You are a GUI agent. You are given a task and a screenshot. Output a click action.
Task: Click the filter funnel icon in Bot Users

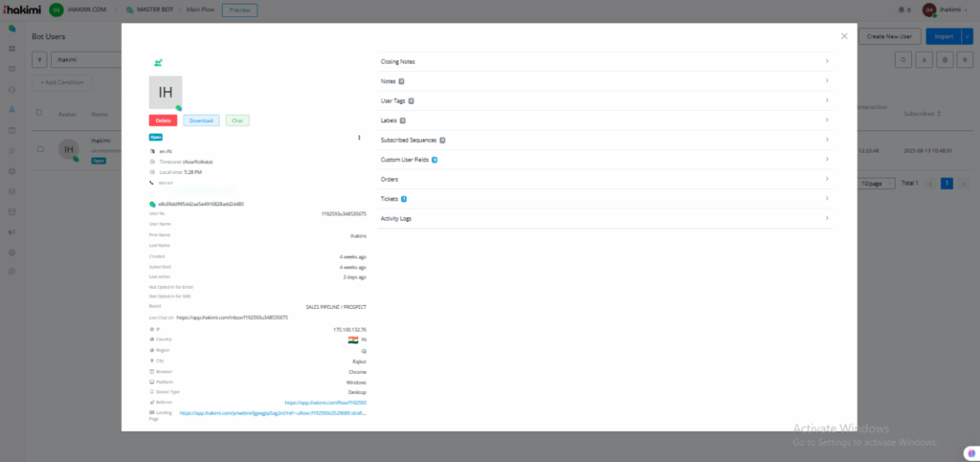coord(40,60)
